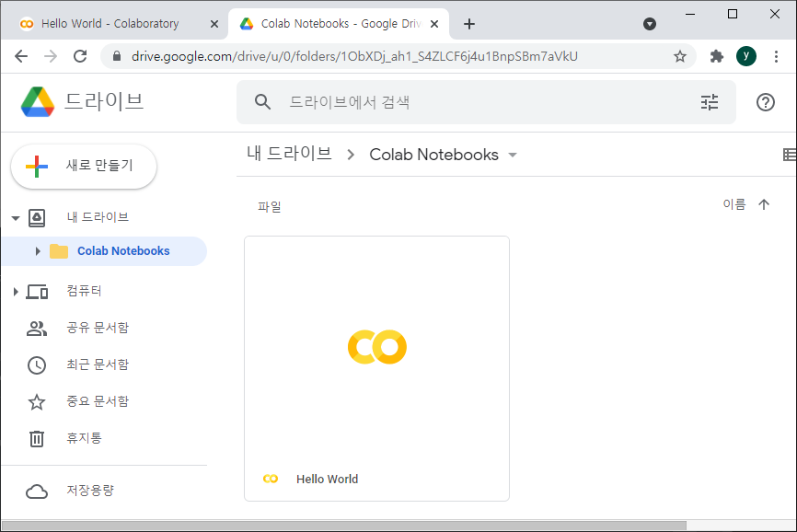797x532 pixels.
Task: Open new tab with plus button
Action: [x=469, y=24]
